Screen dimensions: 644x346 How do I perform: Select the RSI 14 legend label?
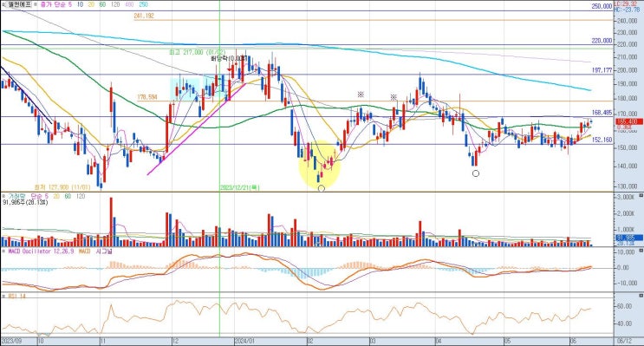[x=16, y=296]
